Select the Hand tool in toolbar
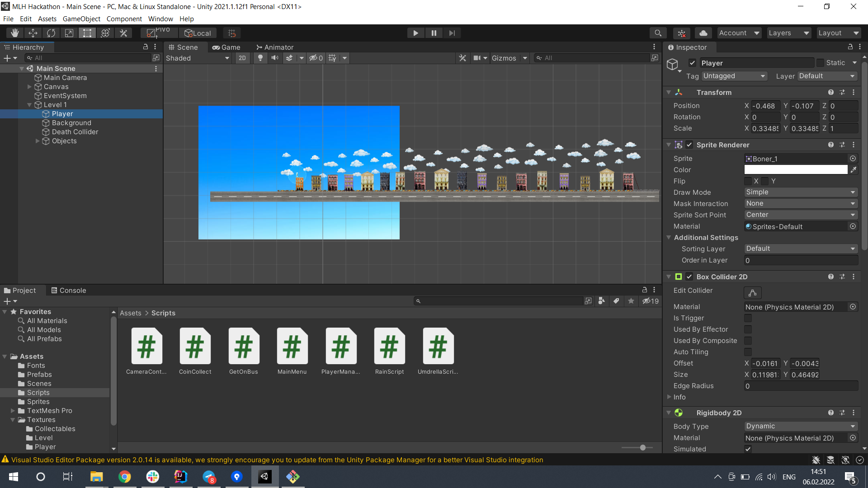Screen dimensions: 868x488 click(x=15, y=33)
